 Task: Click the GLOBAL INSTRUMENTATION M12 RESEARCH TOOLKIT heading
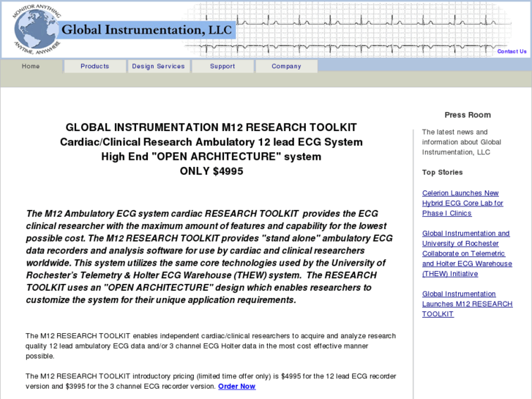(211, 127)
